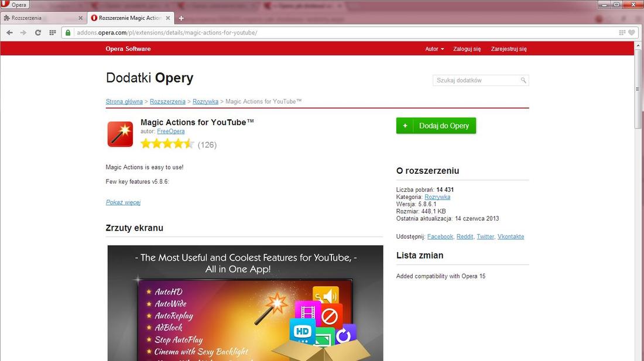The width and height of the screenshot is (644, 361).
Task: Open the Rozrywka category link in sidebar
Action: pyautogui.click(x=437, y=197)
